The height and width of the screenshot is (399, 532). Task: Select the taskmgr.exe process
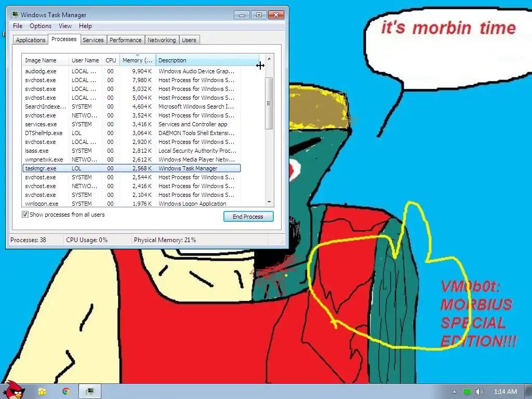point(131,168)
